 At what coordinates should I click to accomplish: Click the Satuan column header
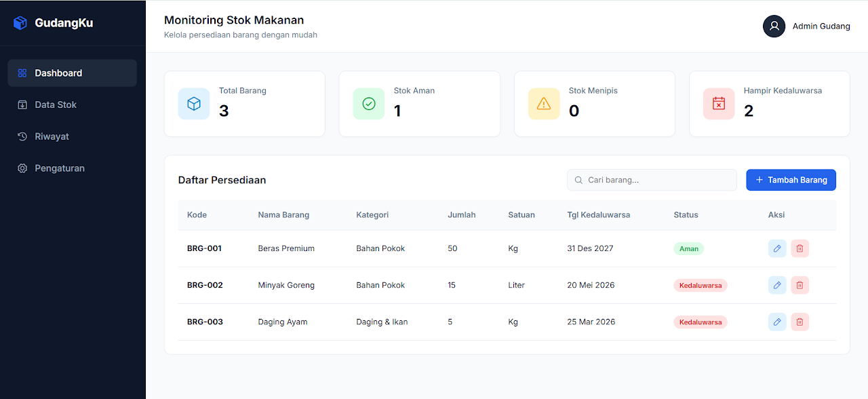[x=521, y=215]
